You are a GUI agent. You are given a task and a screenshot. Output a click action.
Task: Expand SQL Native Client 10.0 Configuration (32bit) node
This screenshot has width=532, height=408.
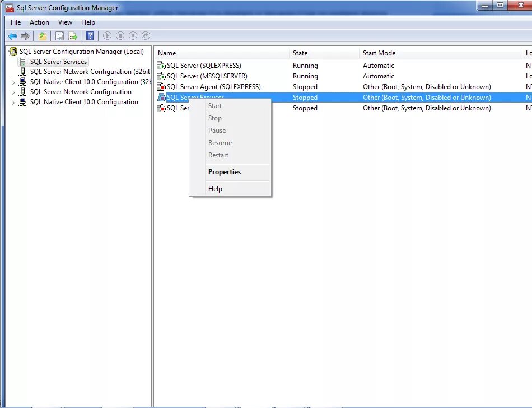tap(13, 82)
